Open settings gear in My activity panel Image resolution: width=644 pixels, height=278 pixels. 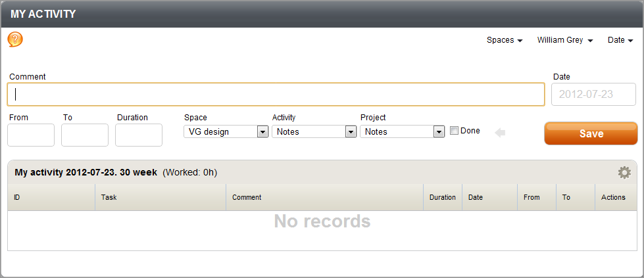(x=624, y=172)
